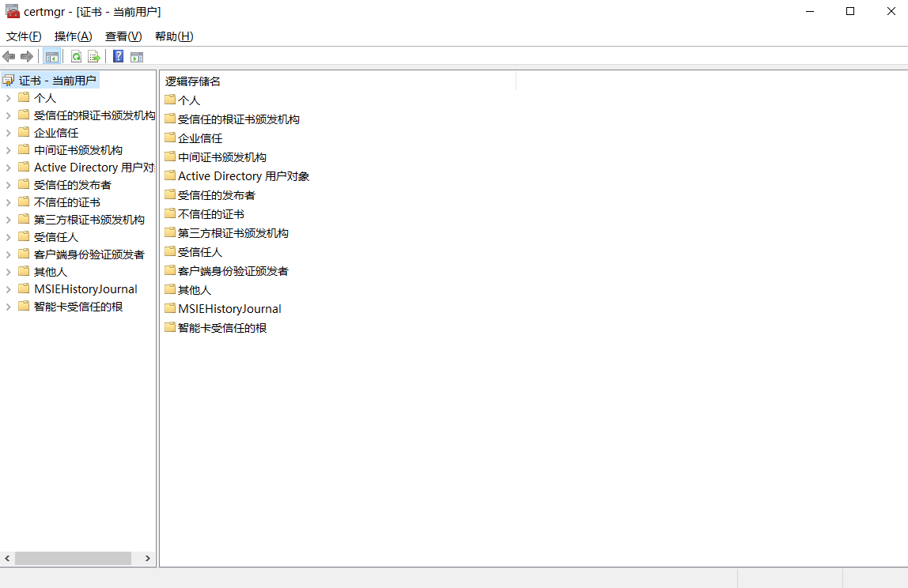Click the 个人 folder icon in right pane
This screenshot has width=908, height=588.
pyautogui.click(x=170, y=100)
